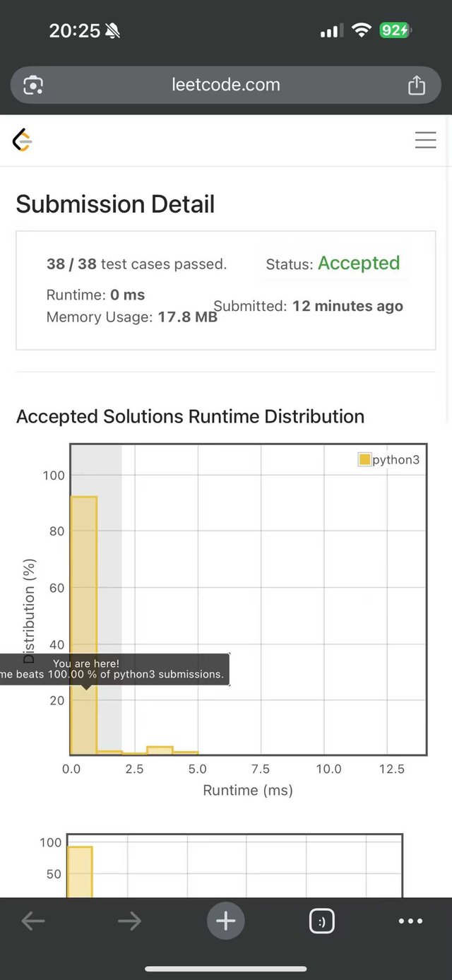Screen dimensions: 452x980
Task: Click the small bar near 3.5 ms
Action: (160, 750)
